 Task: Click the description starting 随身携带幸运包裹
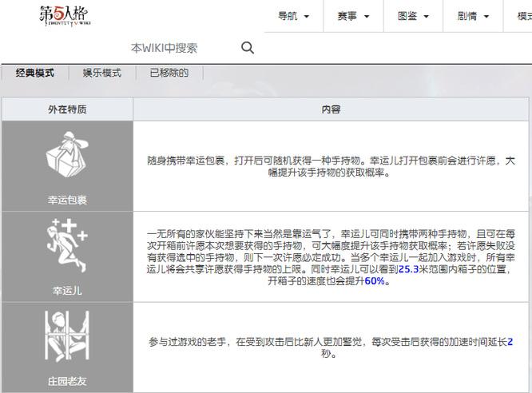click(331, 166)
